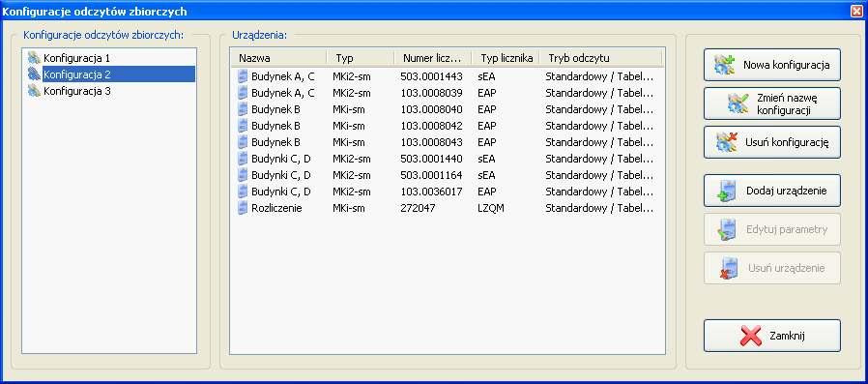
Task: Select Budynek B name in row 103.0008043
Action: click(275, 142)
